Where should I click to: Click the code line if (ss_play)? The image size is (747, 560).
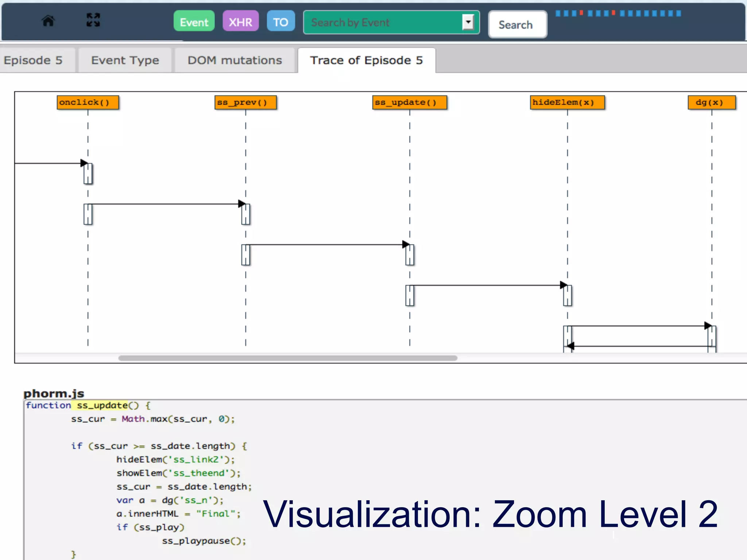(150, 527)
